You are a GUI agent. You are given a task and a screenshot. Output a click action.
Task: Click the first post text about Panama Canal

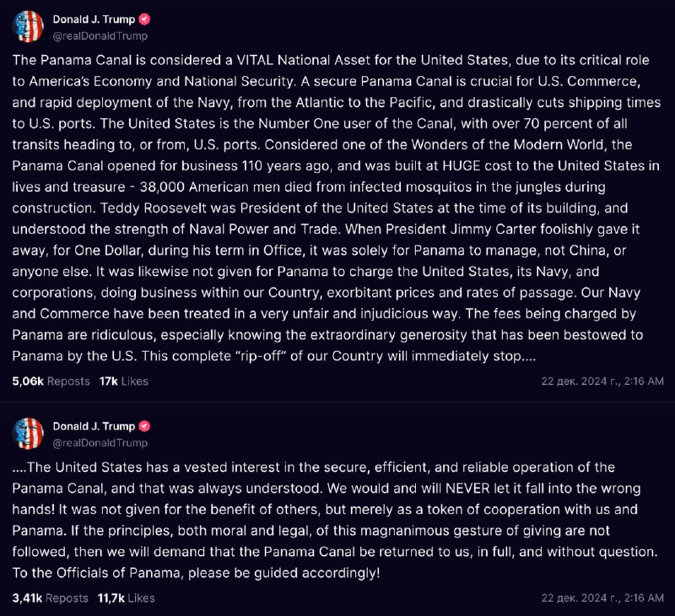336,208
